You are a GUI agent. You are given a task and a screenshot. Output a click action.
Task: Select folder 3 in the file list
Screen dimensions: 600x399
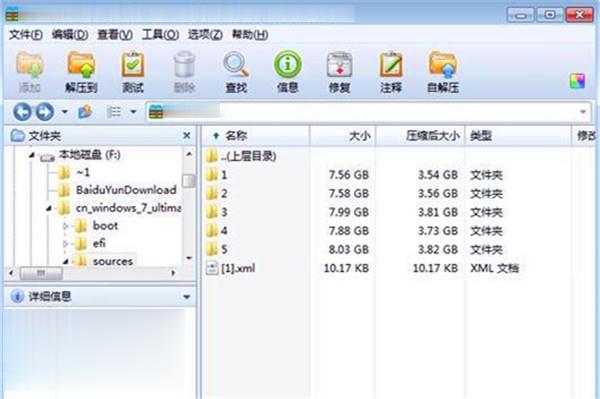pos(224,212)
